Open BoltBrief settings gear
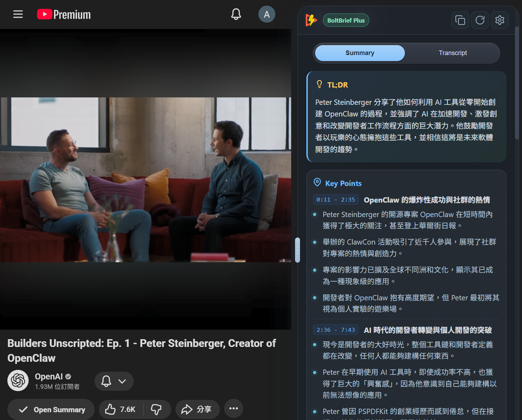Image resolution: width=522 pixels, height=420 pixels. 500,20
